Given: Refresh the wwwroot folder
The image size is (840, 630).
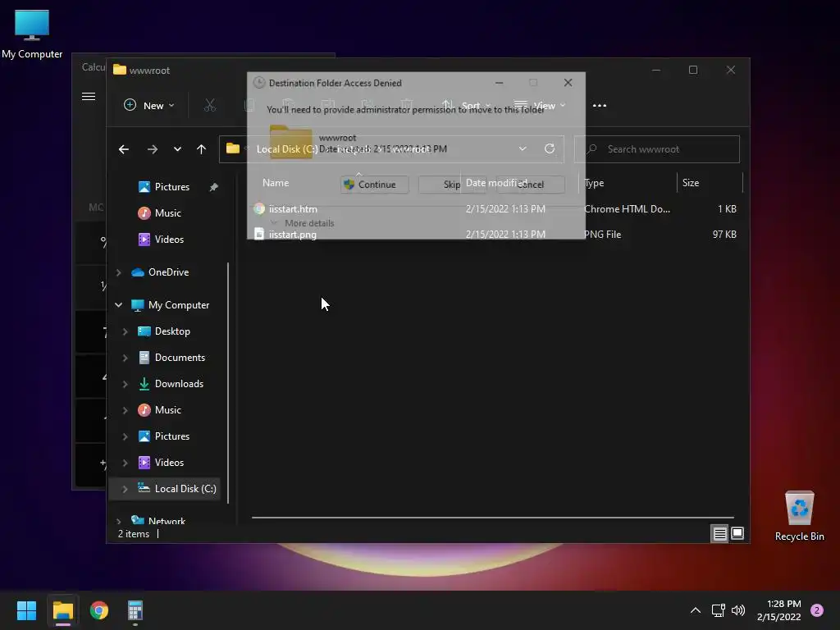Looking at the screenshot, I should [550, 148].
